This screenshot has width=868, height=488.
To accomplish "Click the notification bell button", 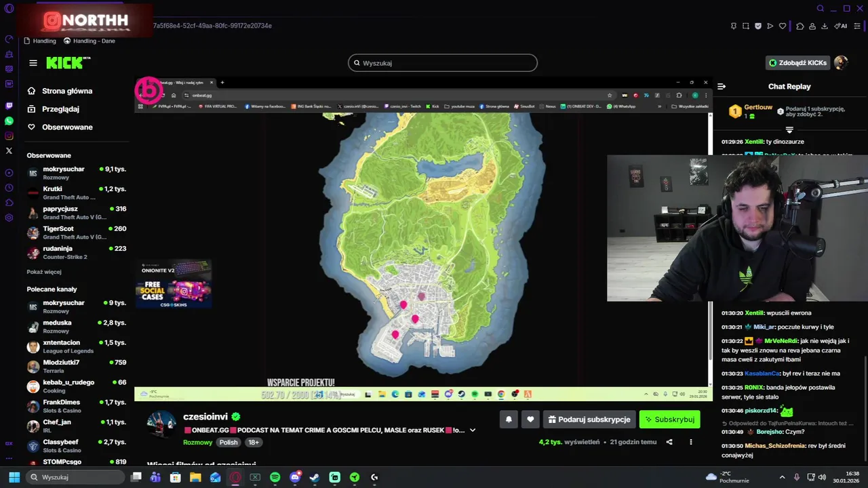I will pos(509,420).
